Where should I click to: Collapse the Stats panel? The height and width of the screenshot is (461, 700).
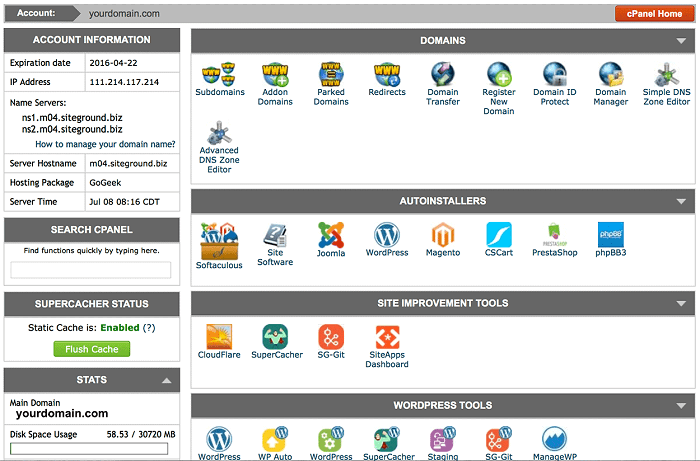[167, 380]
